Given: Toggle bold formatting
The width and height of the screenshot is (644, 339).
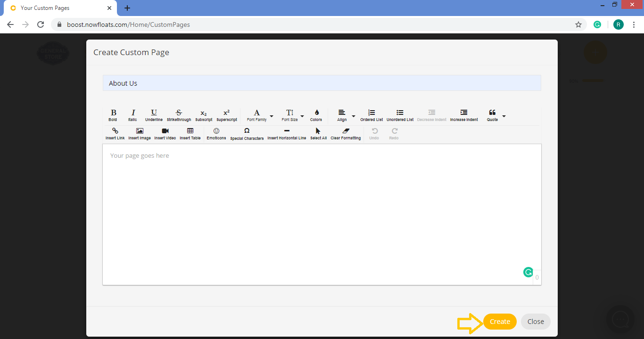Looking at the screenshot, I should coord(113,114).
